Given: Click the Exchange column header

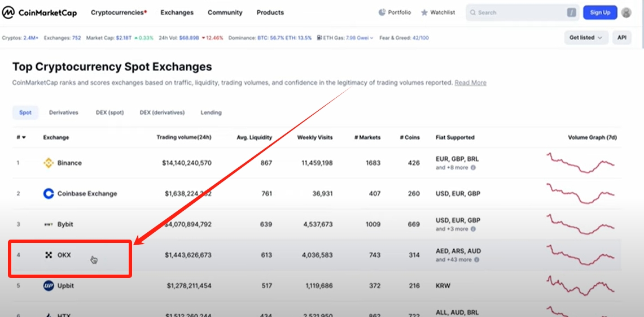Looking at the screenshot, I should click(56, 137).
